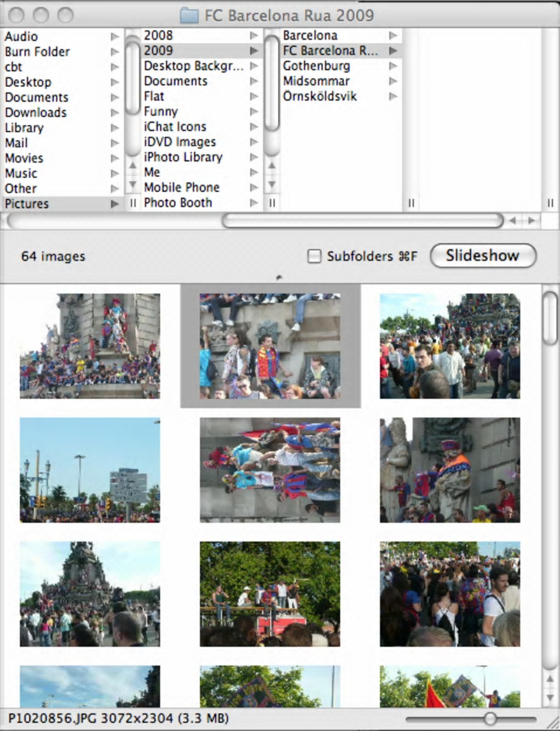Screen dimensions: 560x731
Task: Click the first column's scroll up arrow
Action: coord(132,165)
